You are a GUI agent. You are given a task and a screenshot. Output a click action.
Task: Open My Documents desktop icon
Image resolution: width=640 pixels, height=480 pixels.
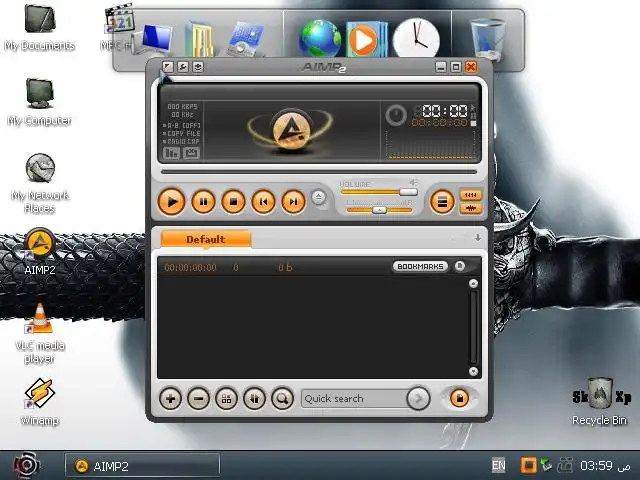[x=40, y=27]
